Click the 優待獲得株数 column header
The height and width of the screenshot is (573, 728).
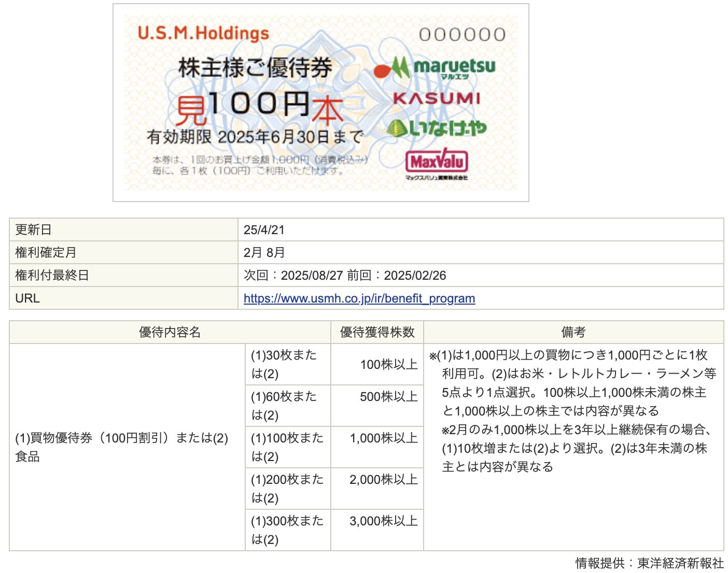click(x=377, y=332)
